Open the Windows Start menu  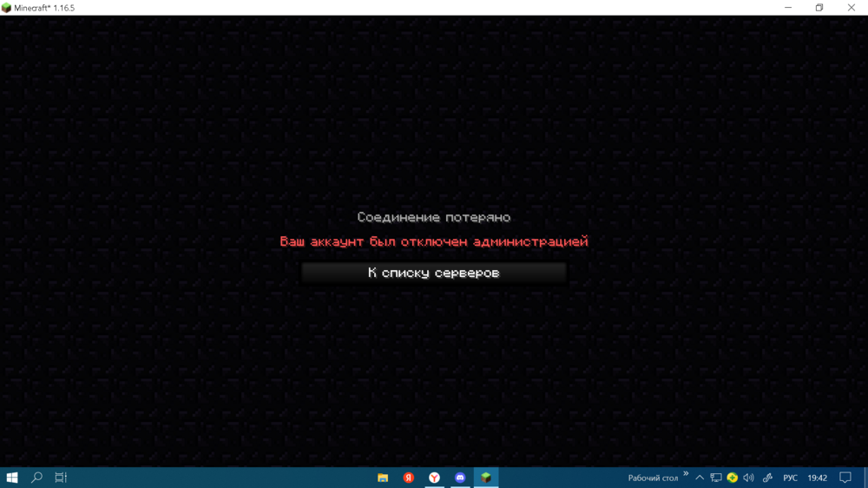click(x=11, y=478)
